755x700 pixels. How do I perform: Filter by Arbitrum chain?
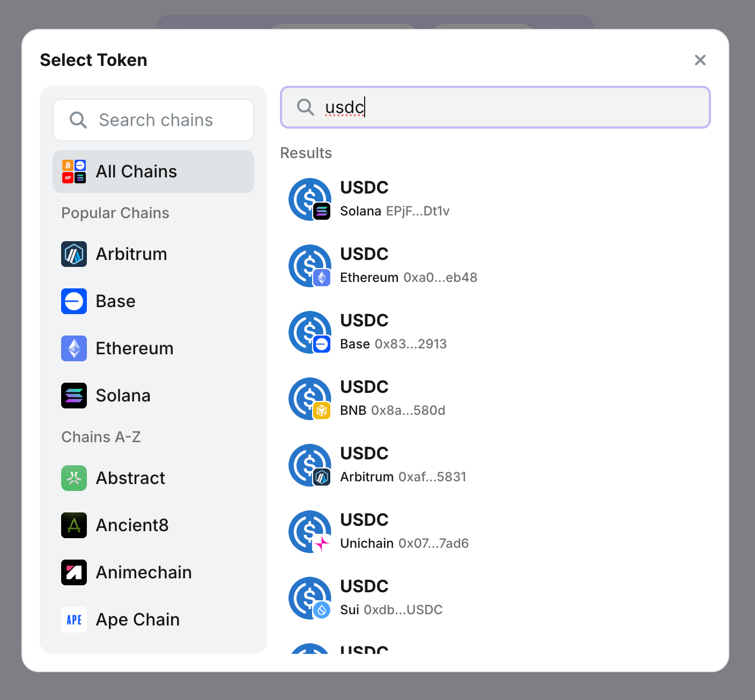[x=153, y=254]
